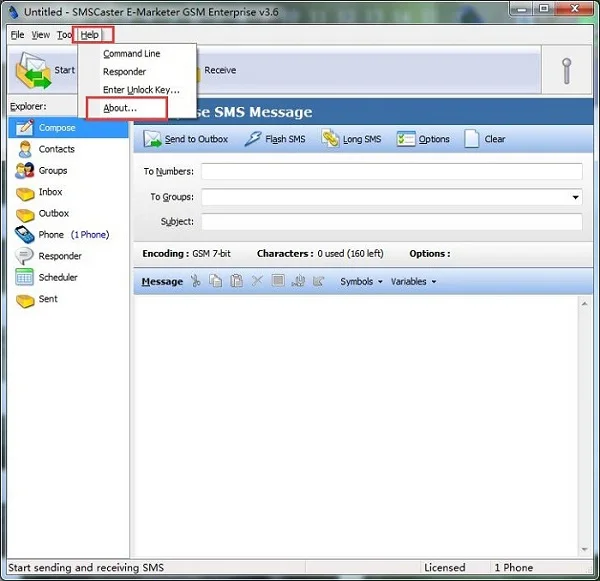Open Contacts in the Explorer sidebar

click(x=56, y=149)
